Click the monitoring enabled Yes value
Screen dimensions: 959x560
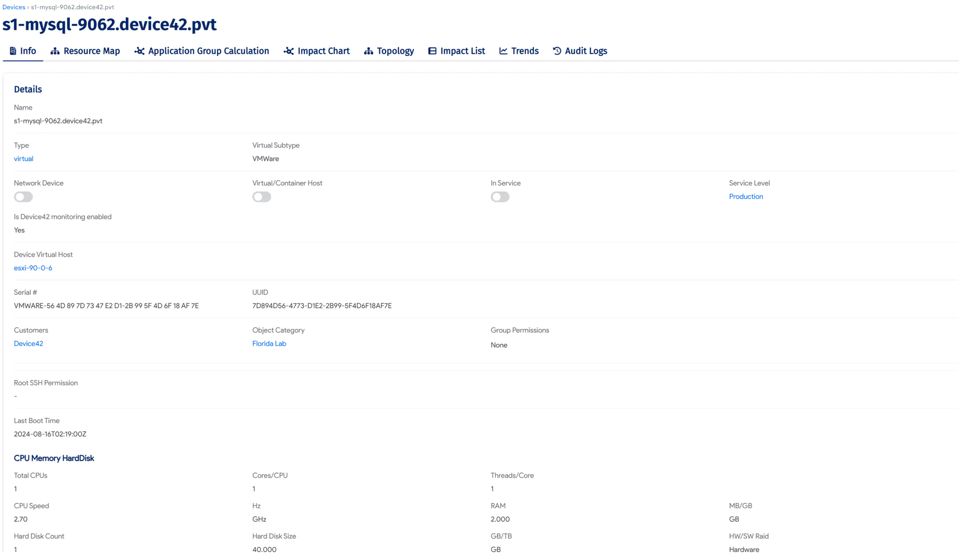tap(19, 230)
